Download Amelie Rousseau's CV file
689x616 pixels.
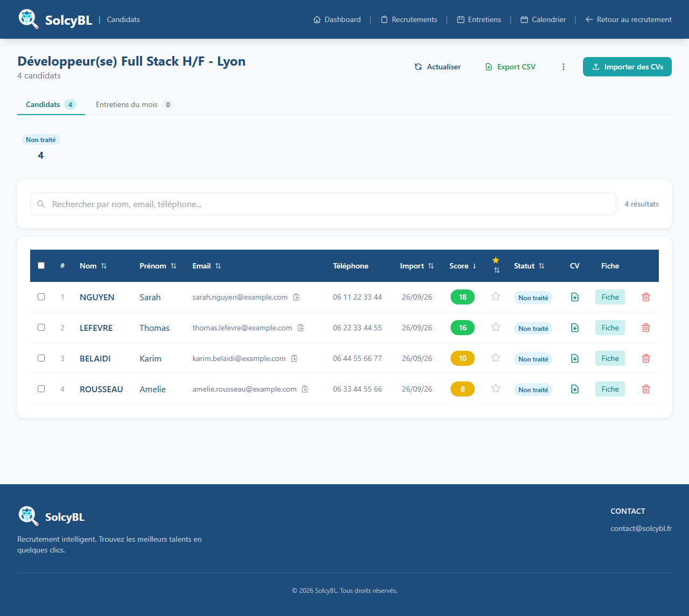tap(575, 389)
